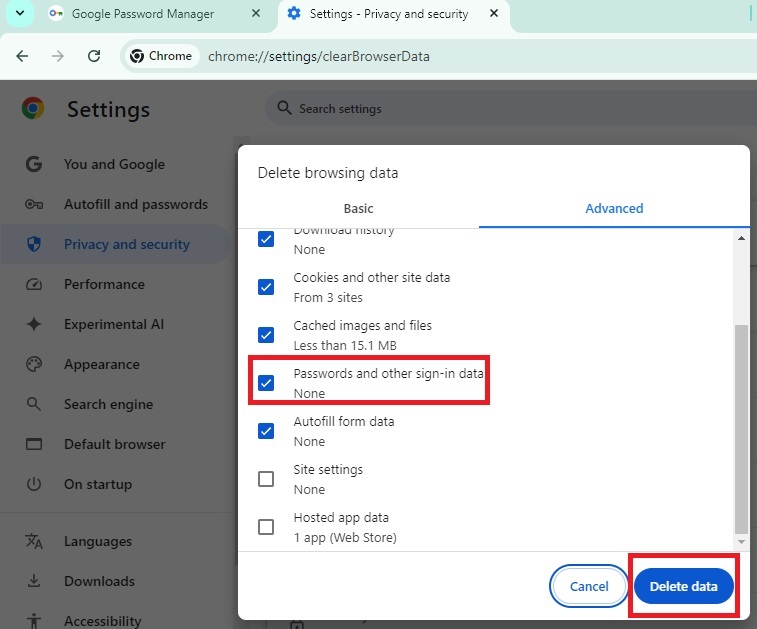Click the Cancel button
This screenshot has width=757, height=629.
[589, 586]
